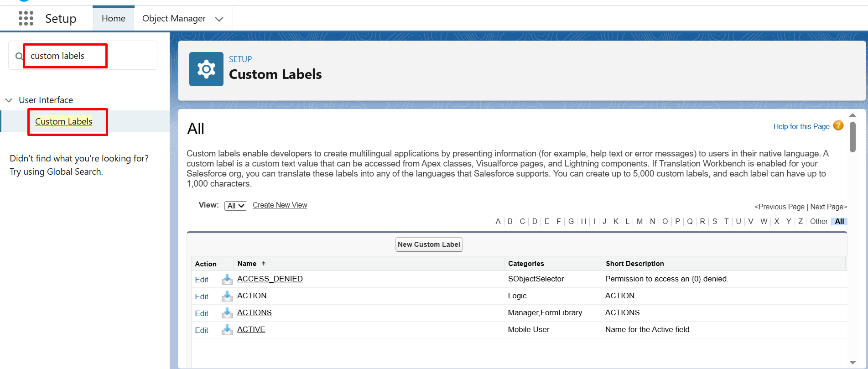Click the Manager,FormLibrary category cell
This screenshot has height=369, width=868.
pos(545,312)
